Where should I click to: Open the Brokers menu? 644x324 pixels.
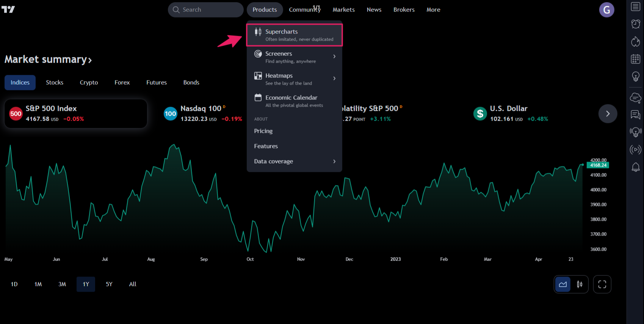(x=404, y=10)
